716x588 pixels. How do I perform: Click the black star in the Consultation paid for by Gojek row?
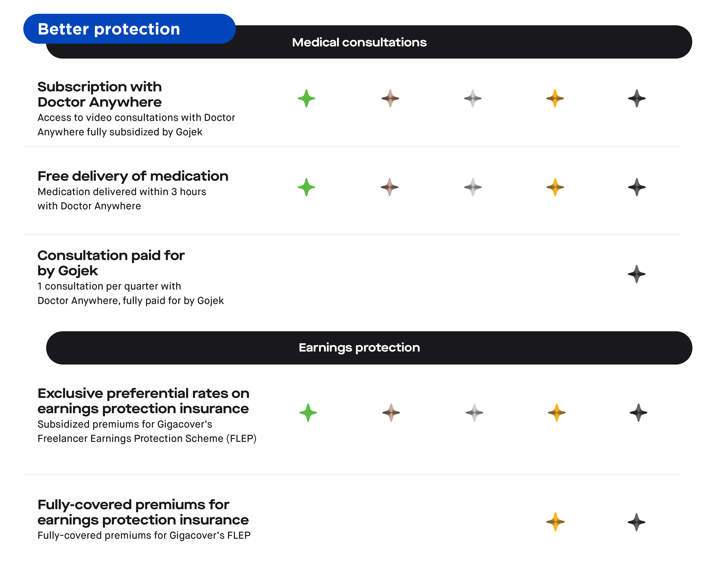[637, 274]
